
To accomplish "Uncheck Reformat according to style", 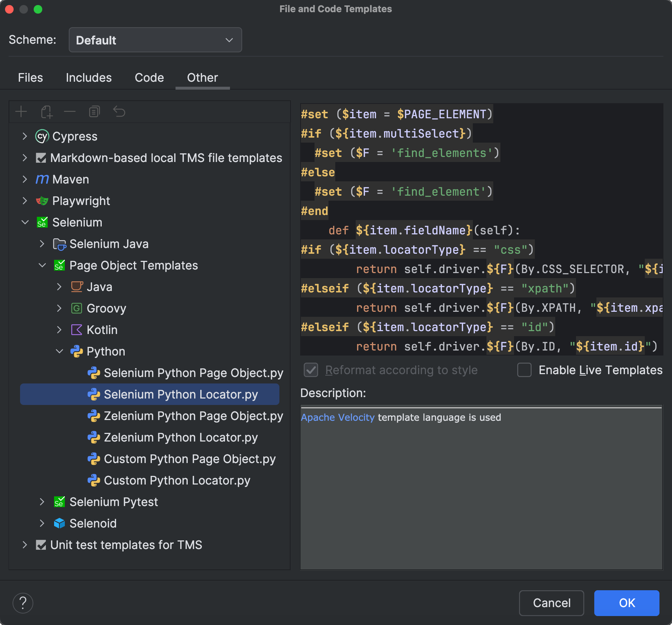I will [311, 370].
